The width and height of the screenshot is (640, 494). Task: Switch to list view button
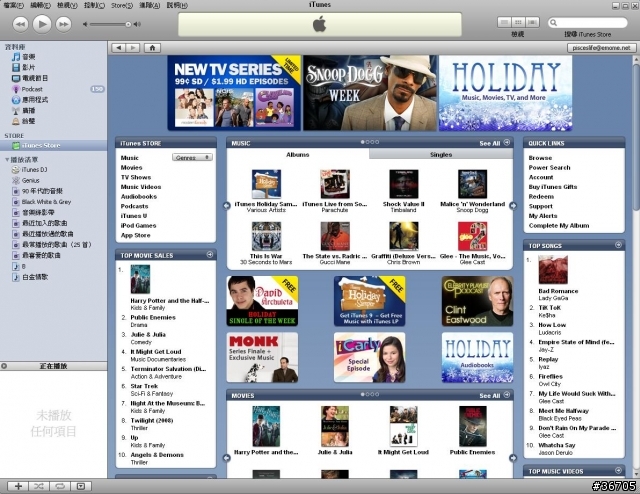pos(504,22)
